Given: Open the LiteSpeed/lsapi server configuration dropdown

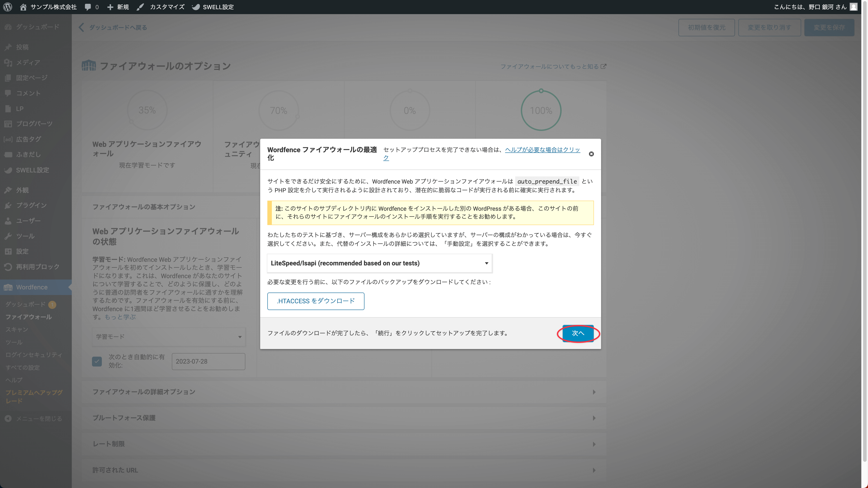Looking at the screenshot, I should (379, 263).
